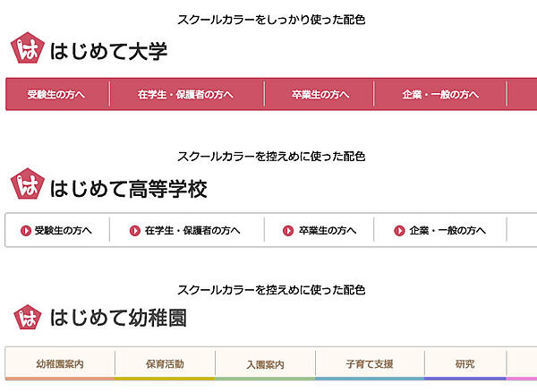Go to the 研究 tab

click(x=465, y=364)
